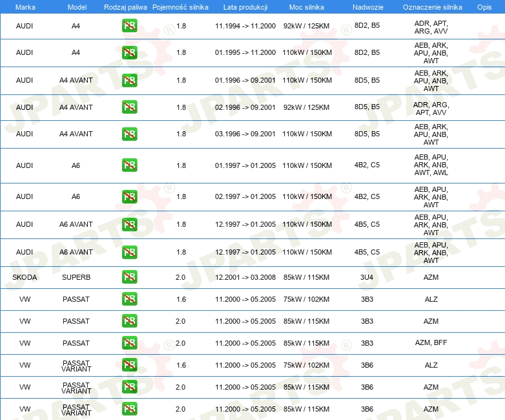Click ALZ in the Passat 3B3 row
This screenshot has width=505, height=420.
click(431, 299)
